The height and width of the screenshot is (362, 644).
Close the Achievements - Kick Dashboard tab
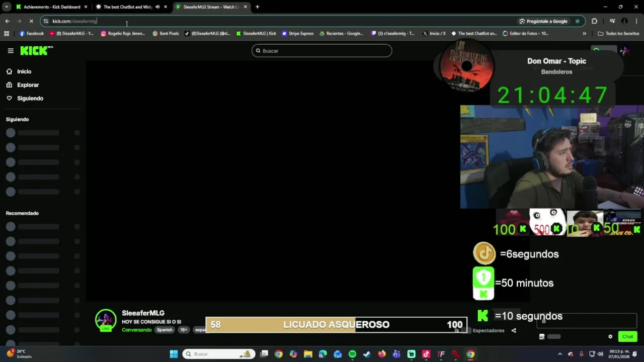[86, 7]
